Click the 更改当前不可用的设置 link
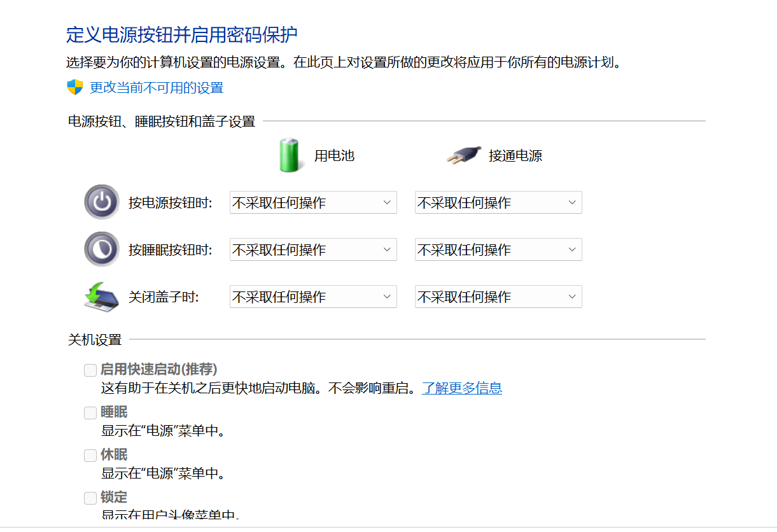 click(x=155, y=88)
